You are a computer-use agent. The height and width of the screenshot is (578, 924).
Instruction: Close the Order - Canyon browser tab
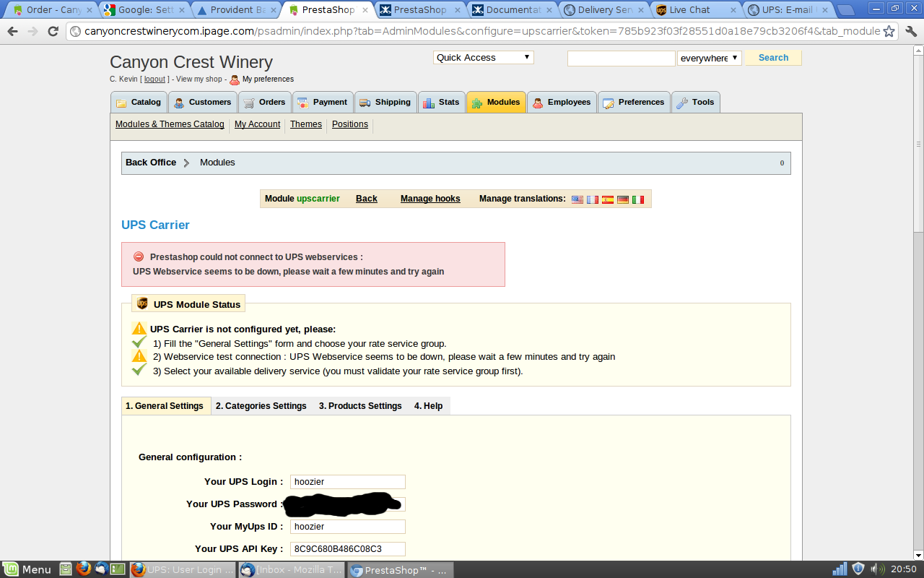pos(89,10)
